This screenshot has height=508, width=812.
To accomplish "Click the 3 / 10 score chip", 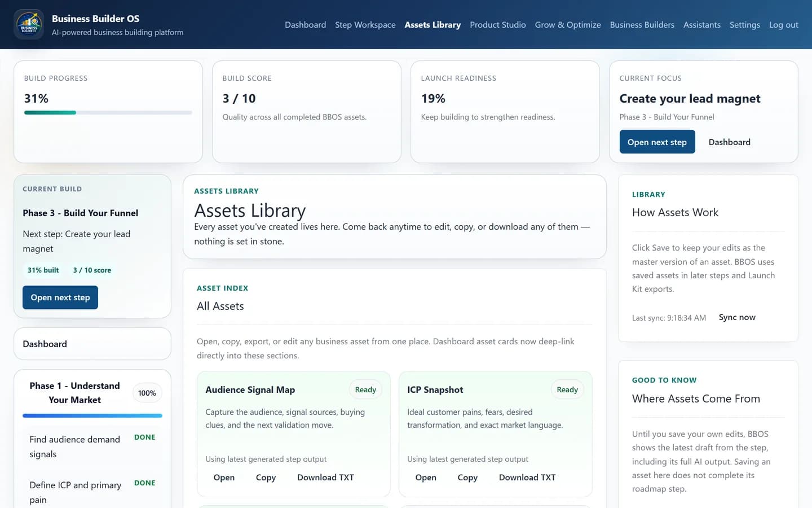I will (92, 270).
